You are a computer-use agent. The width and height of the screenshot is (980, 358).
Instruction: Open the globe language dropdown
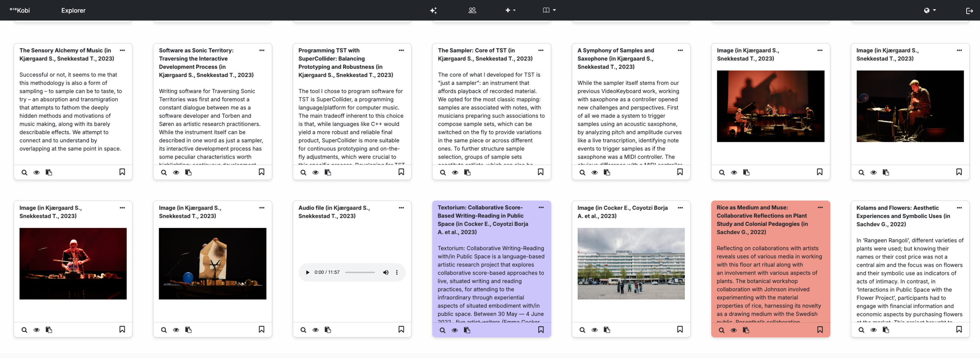[930, 10]
